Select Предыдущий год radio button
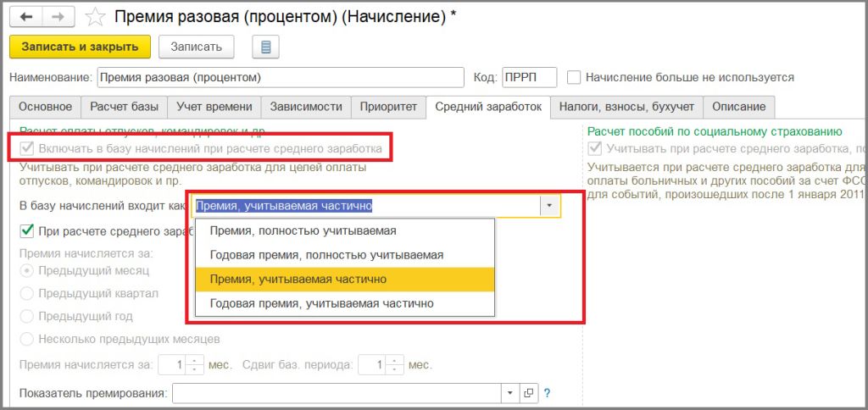 26,317
